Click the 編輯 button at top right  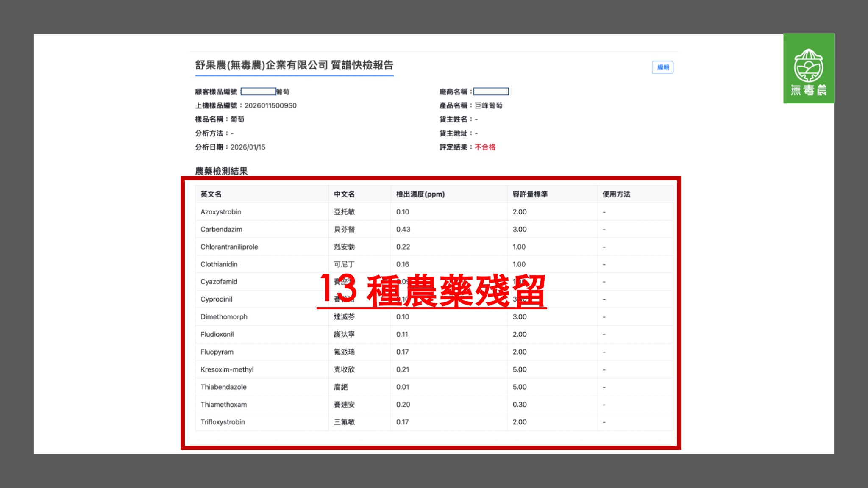[x=662, y=67]
